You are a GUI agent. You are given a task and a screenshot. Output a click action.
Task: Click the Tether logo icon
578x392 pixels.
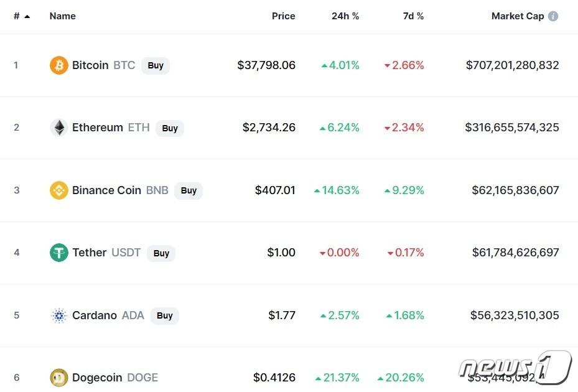(x=59, y=253)
